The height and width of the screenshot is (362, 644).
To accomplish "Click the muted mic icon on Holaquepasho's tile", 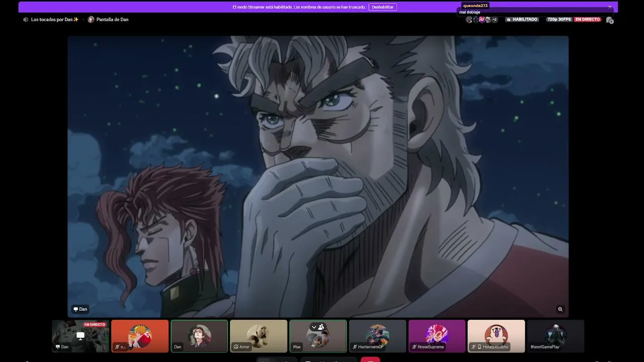I will point(473,347).
